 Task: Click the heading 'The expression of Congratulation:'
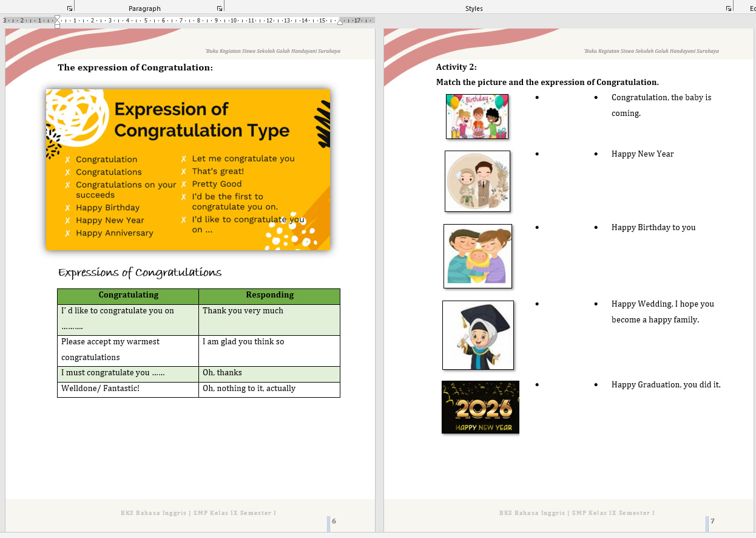135,67
